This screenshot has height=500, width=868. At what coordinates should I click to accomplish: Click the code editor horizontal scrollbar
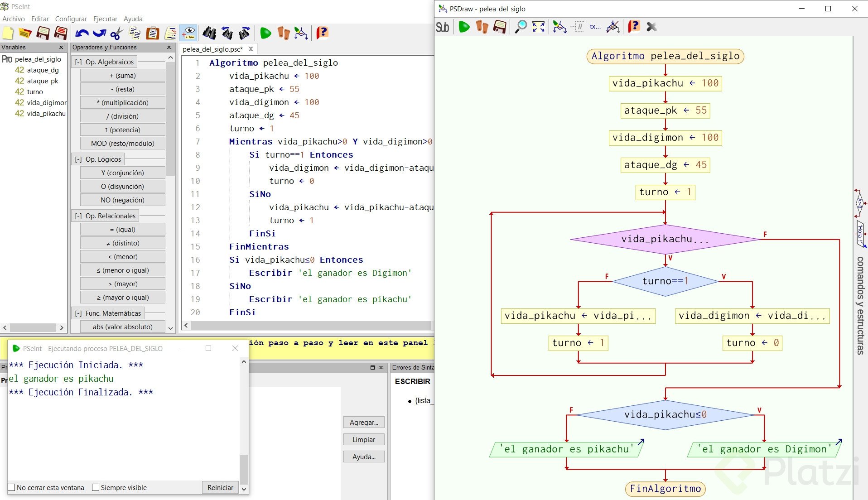pyautogui.click(x=311, y=325)
